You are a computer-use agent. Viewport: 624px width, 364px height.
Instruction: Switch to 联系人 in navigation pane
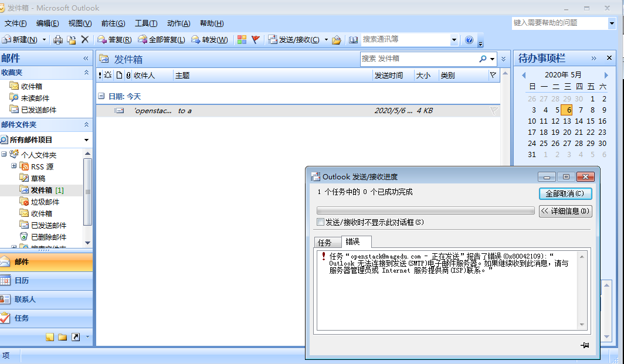coord(46,299)
